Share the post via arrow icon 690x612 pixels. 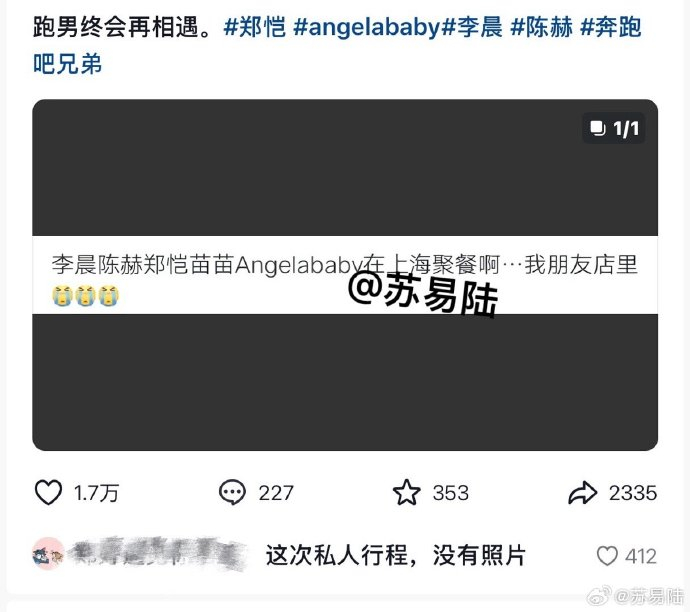pos(582,493)
